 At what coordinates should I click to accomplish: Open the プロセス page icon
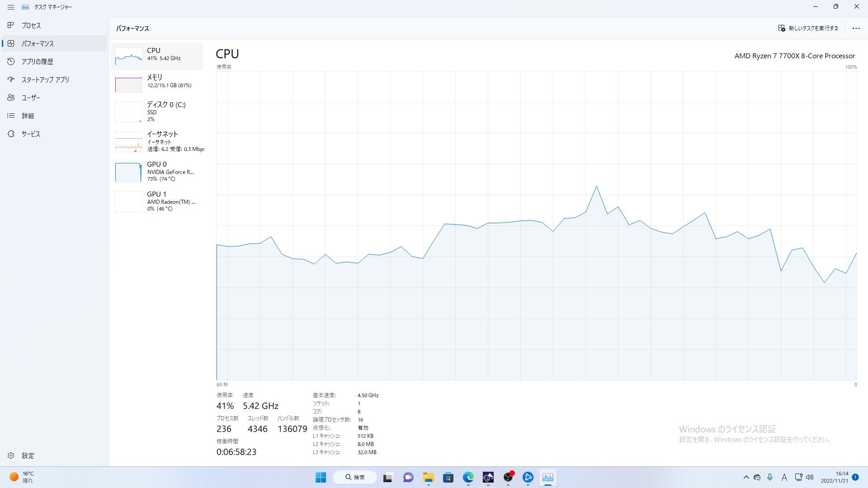coord(11,25)
